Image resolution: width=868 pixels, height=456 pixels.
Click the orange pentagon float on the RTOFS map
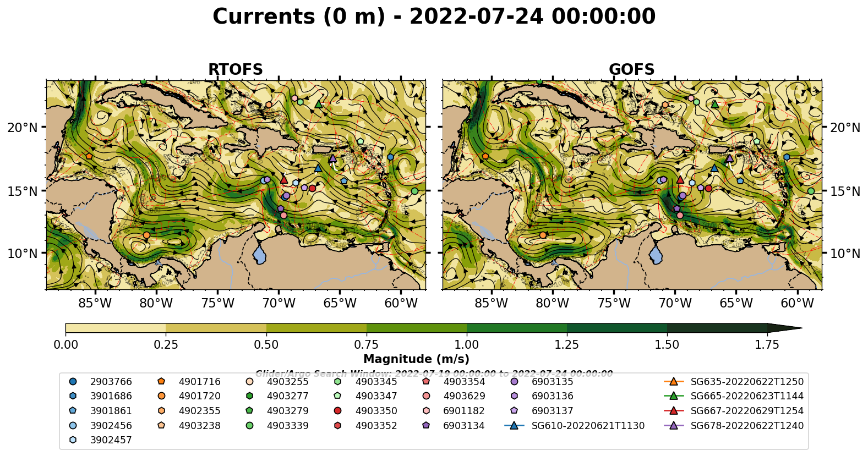(89, 156)
